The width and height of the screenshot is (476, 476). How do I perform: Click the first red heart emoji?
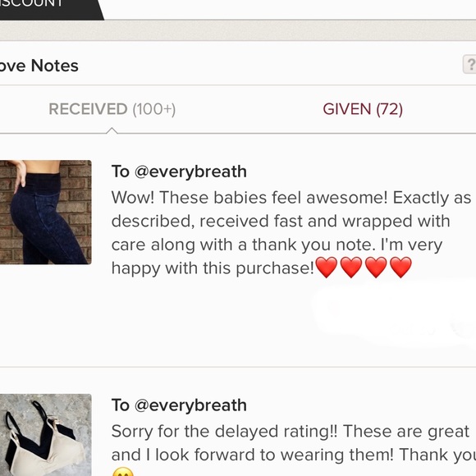327,268
